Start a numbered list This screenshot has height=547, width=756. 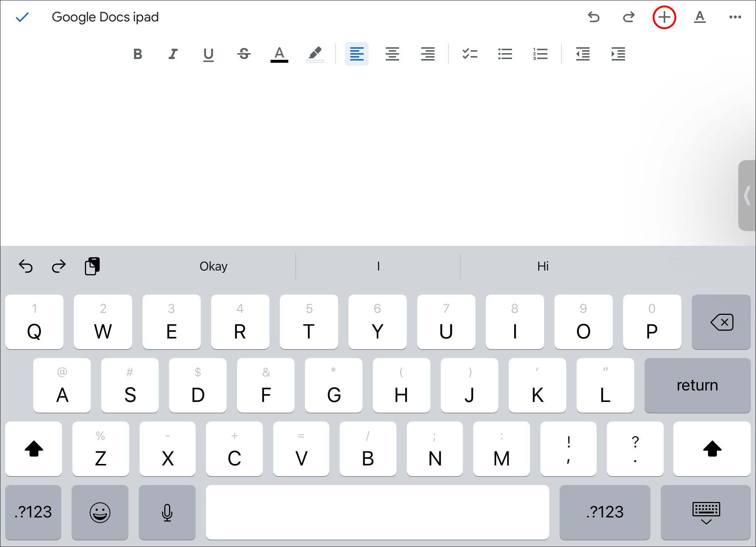(540, 54)
